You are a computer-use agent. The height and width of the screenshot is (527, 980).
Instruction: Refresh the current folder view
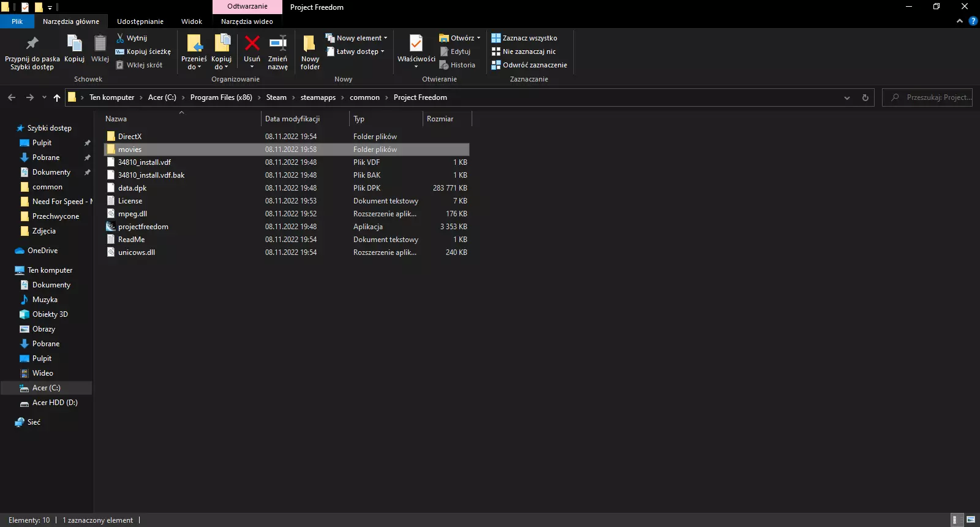click(865, 97)
